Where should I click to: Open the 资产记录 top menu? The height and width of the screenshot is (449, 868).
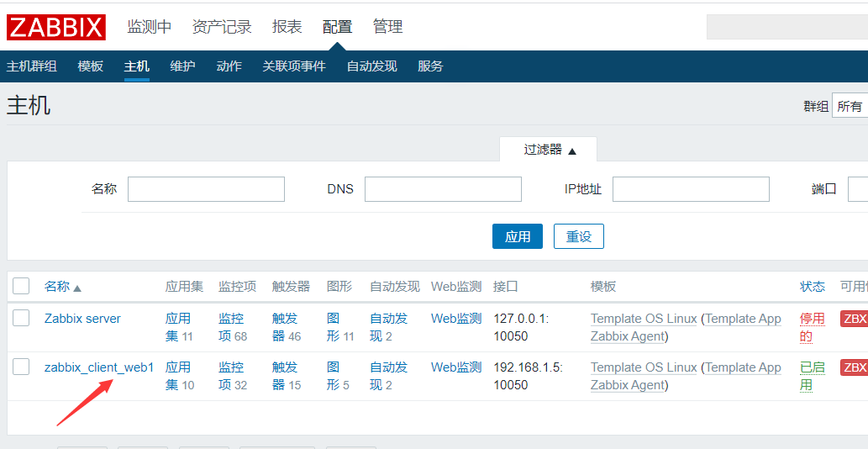coord(222,27)
